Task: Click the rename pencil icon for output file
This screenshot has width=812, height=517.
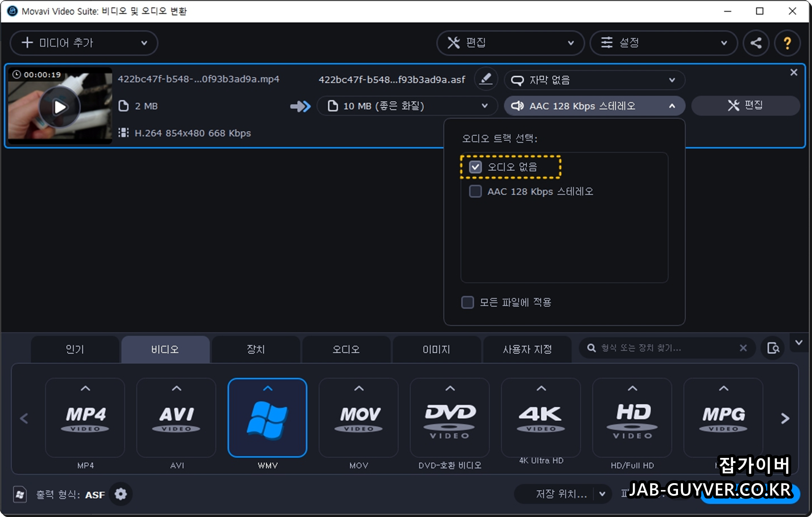Action: [485, 79]
